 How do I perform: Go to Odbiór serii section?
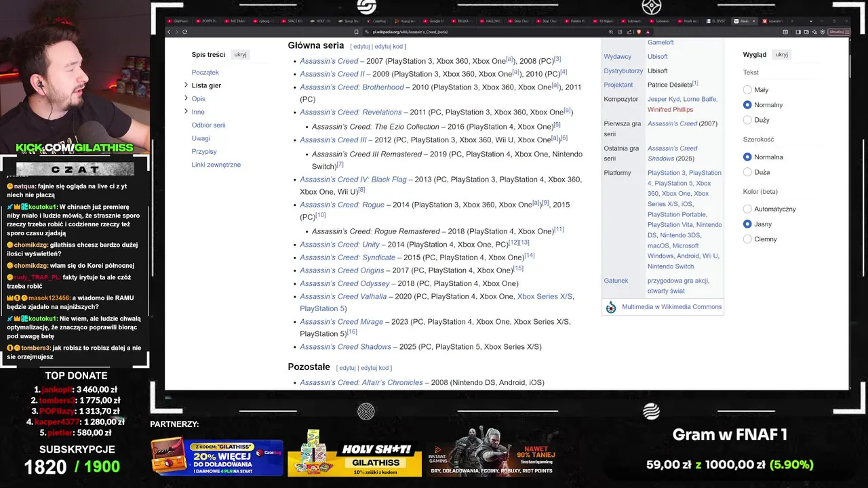[x=208, y=125]
